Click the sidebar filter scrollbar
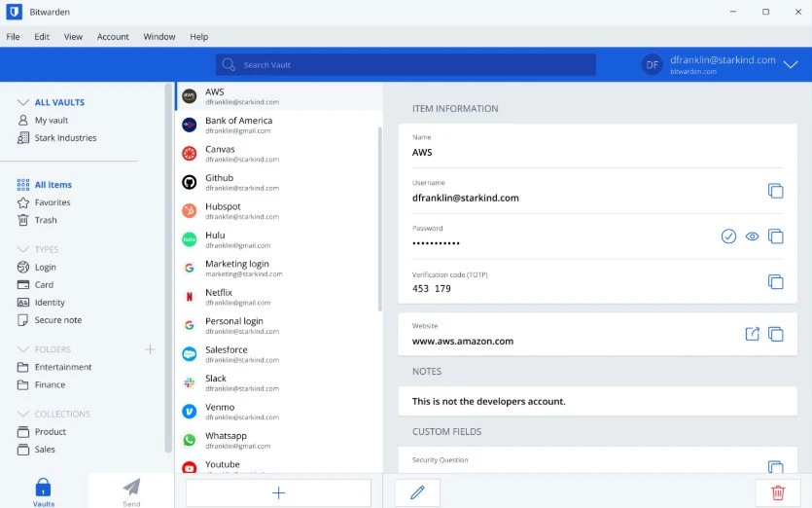The height and width of the screenshot is (508, 812). coord(168,268)
